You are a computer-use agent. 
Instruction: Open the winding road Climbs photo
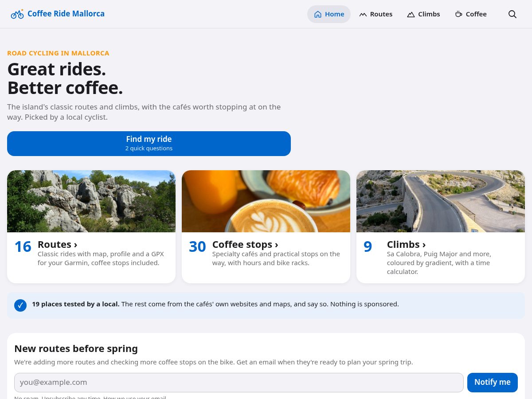coord(441,201)
